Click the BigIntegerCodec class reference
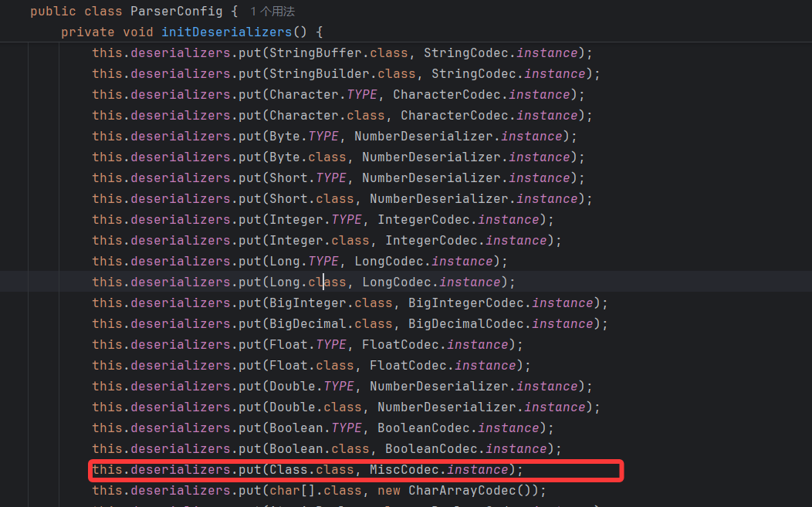This screenshot has height=507, width=812. (x=465, y=303)
